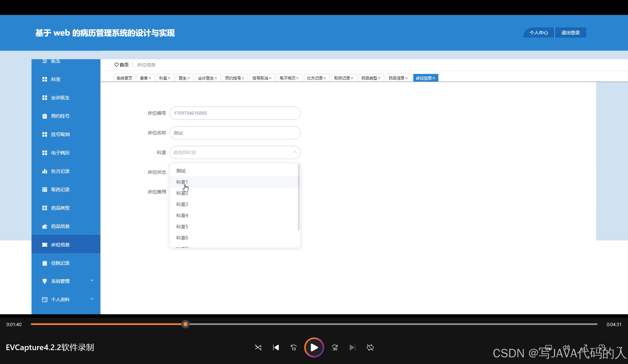
Task: Skip back 10 seconds icon
Action: (x=294, y=347)
